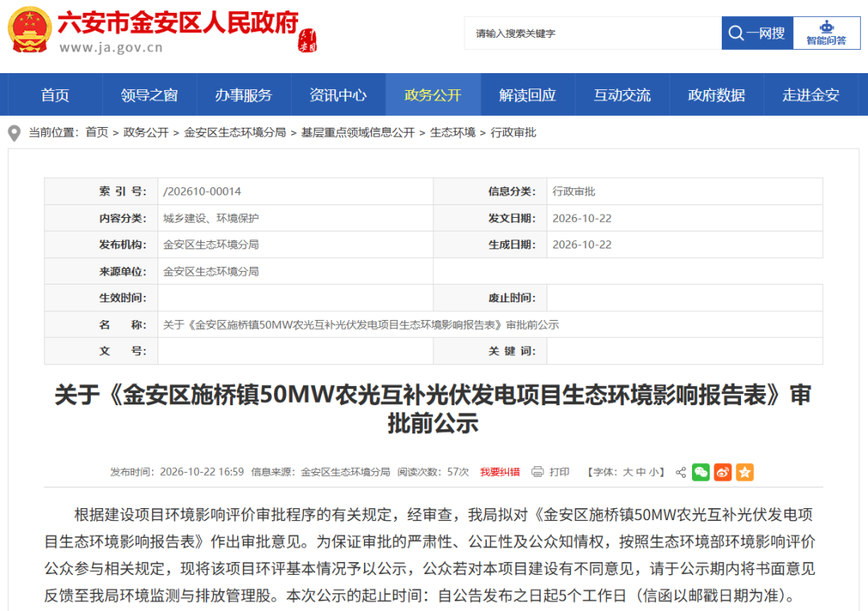Click the orange star favorites icon
This screenshot has width=868, height=611.
pyautogui.click(x=744, y=472)
